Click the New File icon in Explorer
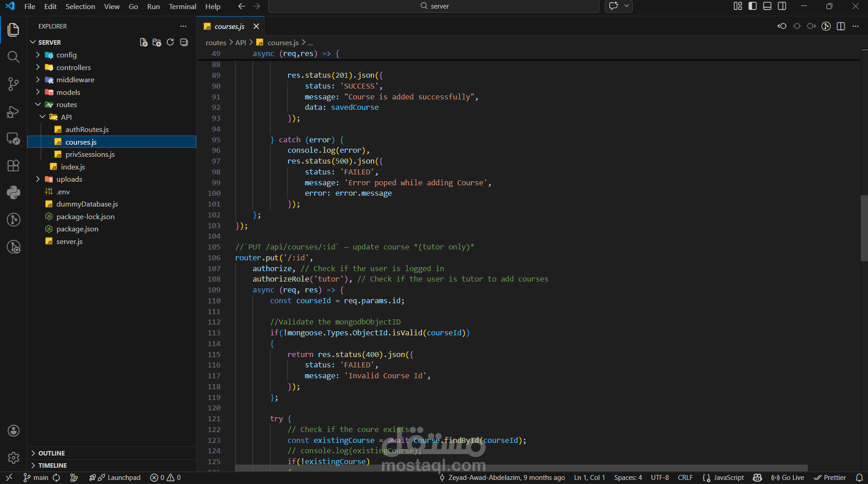This screenshot has height=484, width=868. (143, 42)
